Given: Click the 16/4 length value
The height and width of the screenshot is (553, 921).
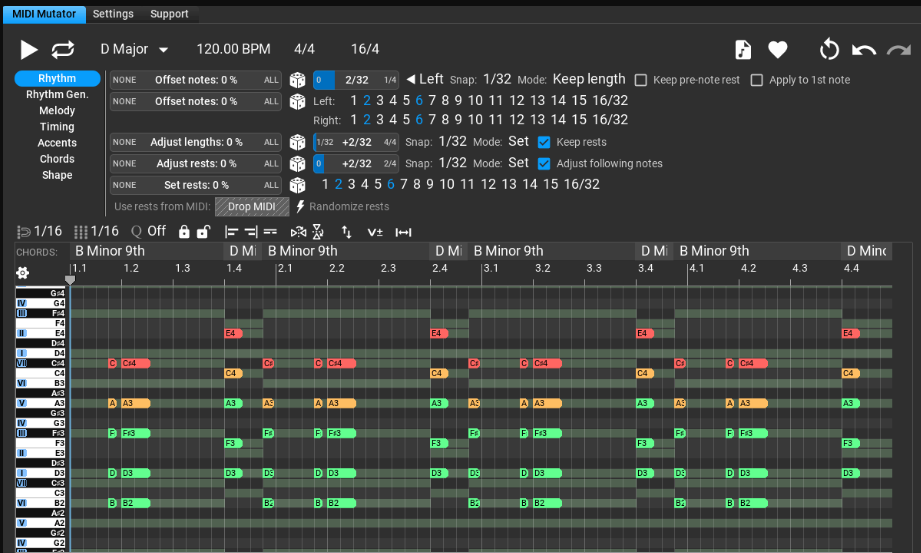Looking at the screenshot, I should pos(365,49).
